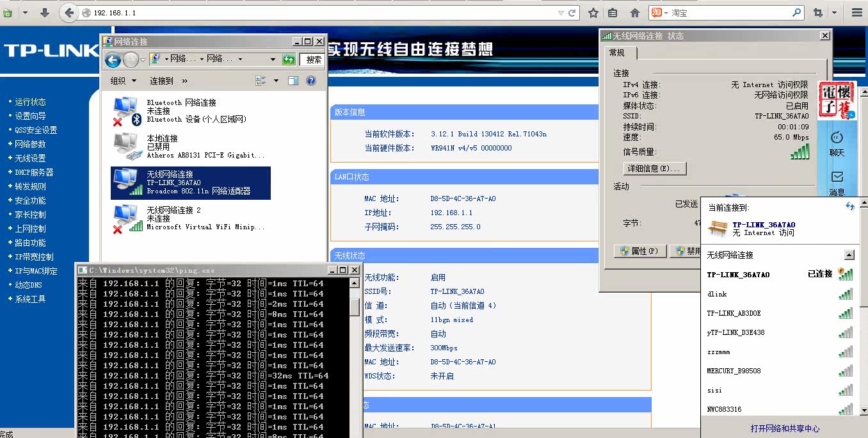The image size is (868, 438).
Task: Open the 路由功能 menu item
Action: point(31,243)
